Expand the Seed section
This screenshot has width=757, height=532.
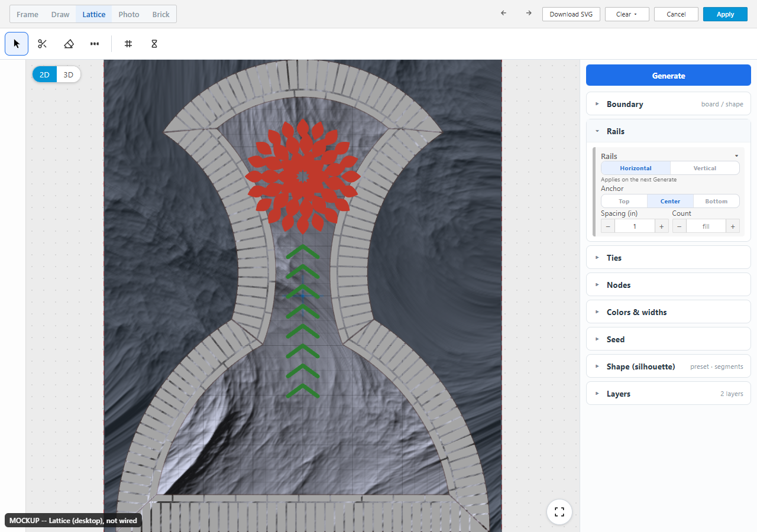(x=668, y=339)
